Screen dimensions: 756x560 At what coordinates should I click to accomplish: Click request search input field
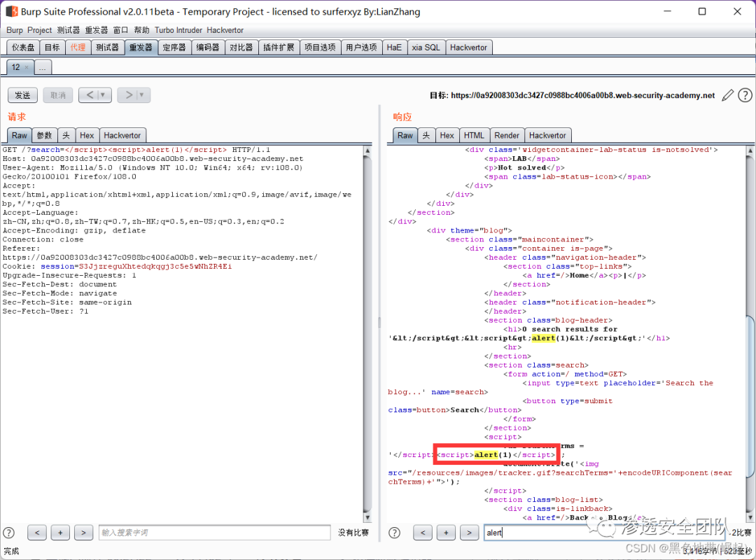click(215, 533)
